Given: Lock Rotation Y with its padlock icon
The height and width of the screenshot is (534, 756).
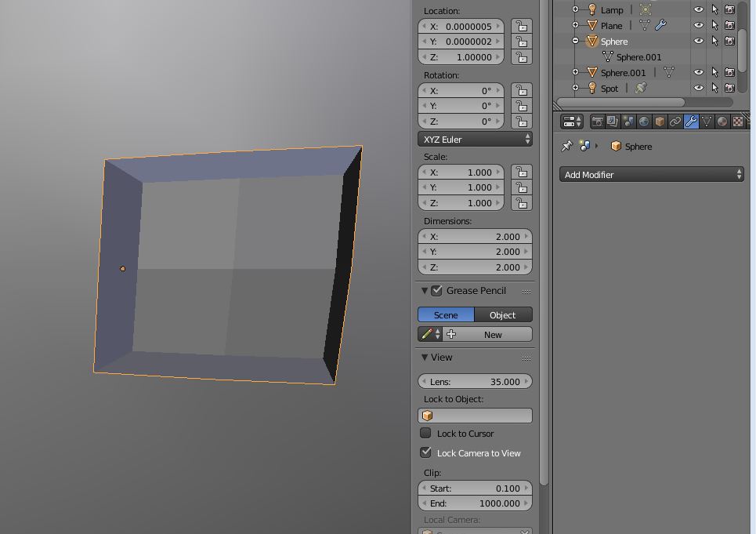Looking at the screenshot, I should point(522,106).
